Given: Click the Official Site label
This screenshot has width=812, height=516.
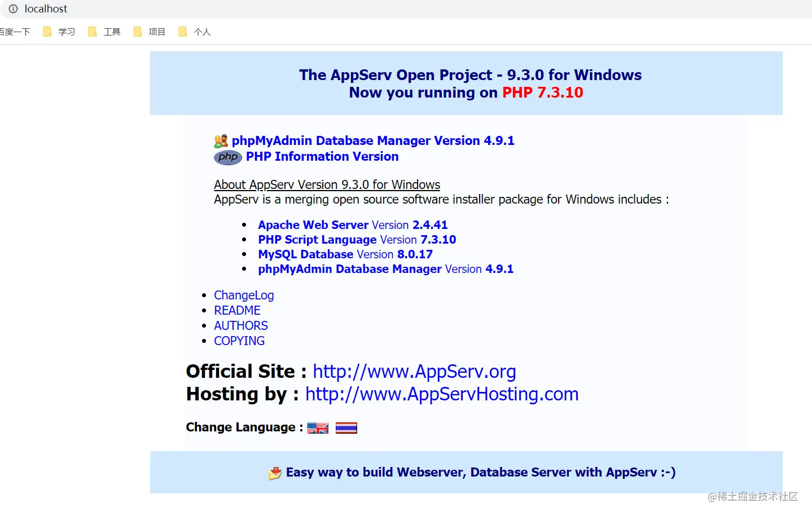Looking at the screenshot, I should click(x=246, y=372).
